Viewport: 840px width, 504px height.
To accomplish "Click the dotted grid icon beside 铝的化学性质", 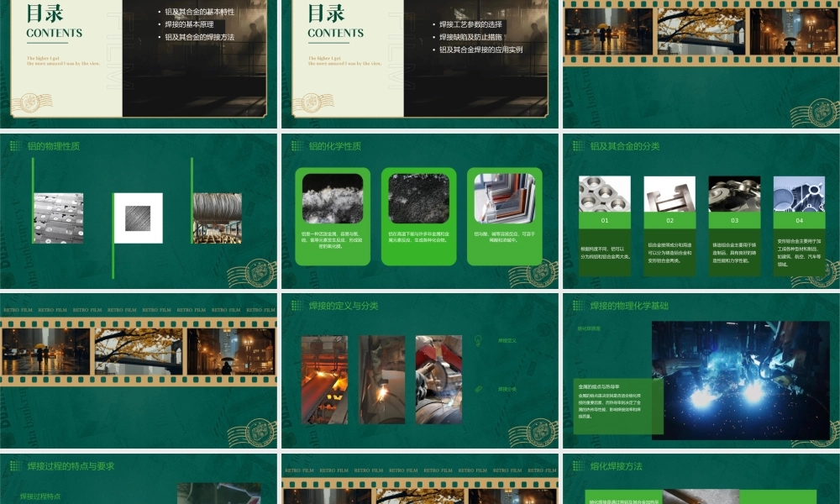I will tap(297, 146).
